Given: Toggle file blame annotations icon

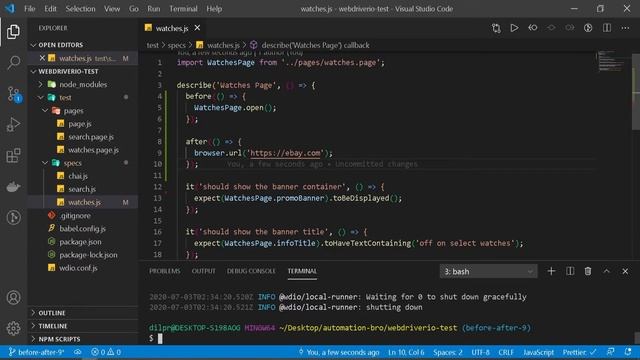Looking at the screenshot, I should tap(588, 28).
